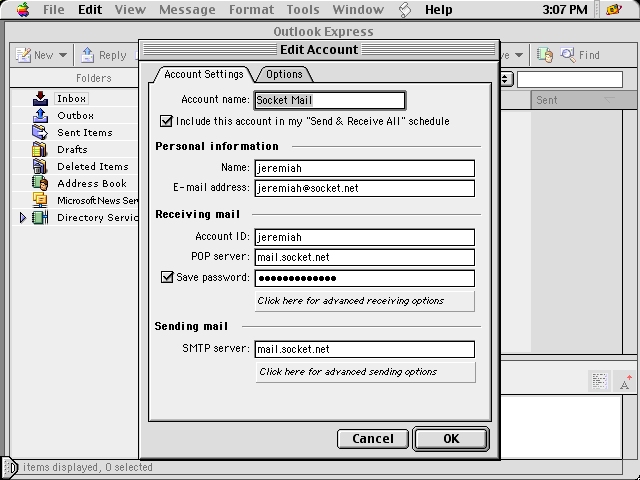
Task: Open the View menu
Action: click(130, 9)
